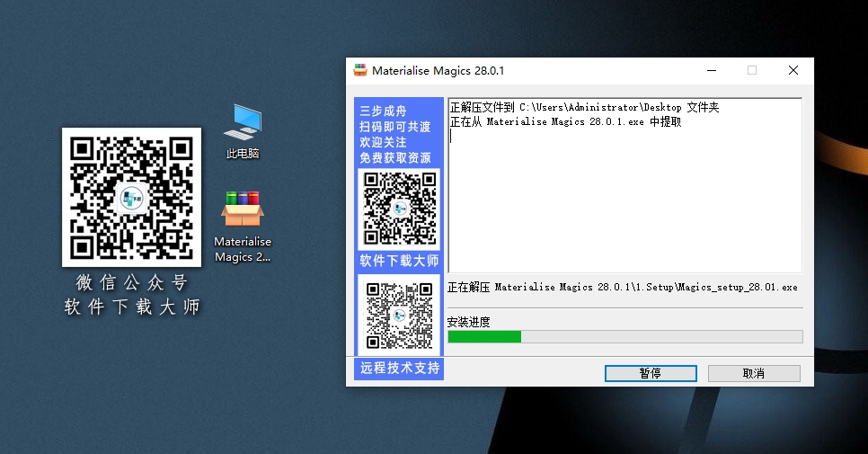
Task: Select the 此电脑 desktop icon
Action: 243,132
